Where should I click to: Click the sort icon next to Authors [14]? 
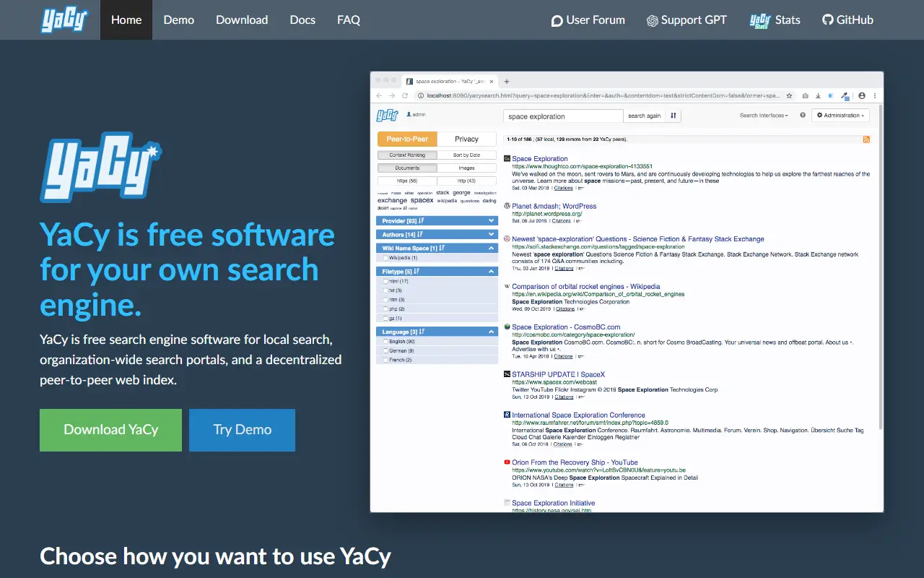(x=419, y=235)
